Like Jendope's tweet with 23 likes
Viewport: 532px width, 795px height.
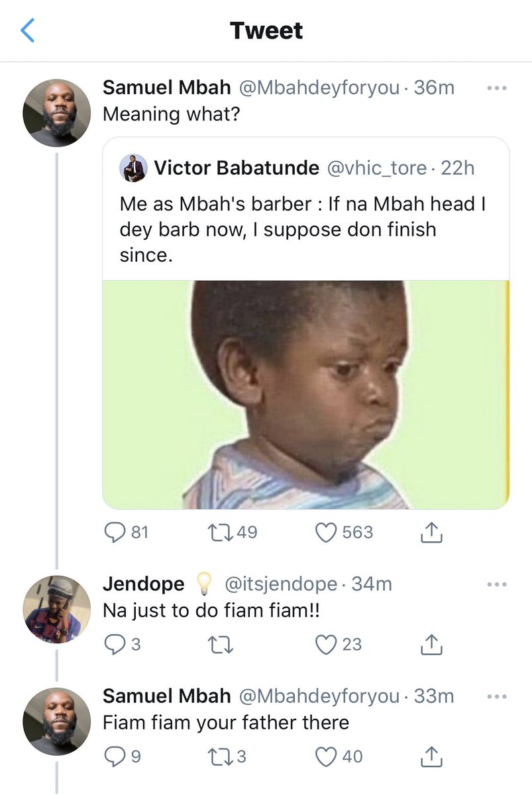click(326, 644)
